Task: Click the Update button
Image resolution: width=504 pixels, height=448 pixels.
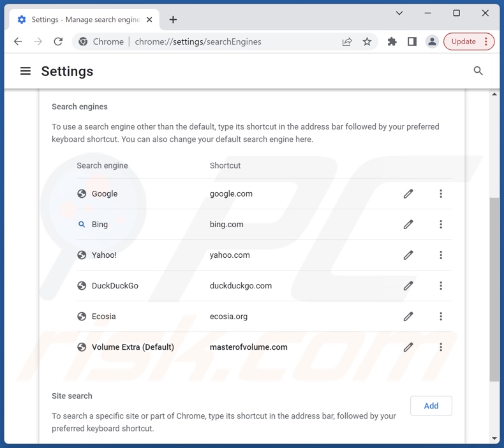Action: (463, 41)
